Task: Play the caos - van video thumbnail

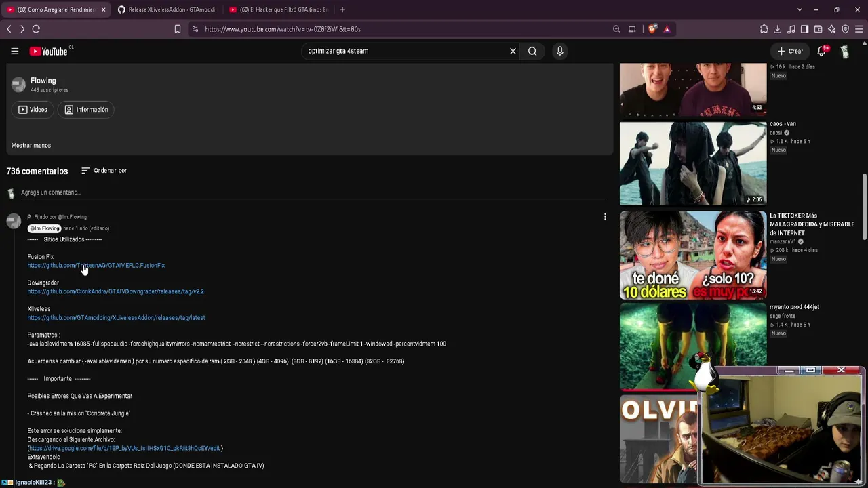Action: click(x=693, y=163)
